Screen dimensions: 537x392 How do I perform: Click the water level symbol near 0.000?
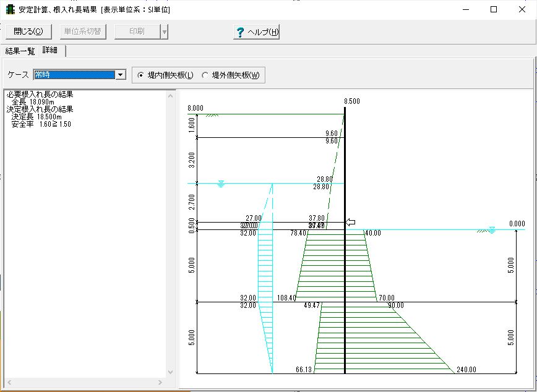(x=492, y=230)
